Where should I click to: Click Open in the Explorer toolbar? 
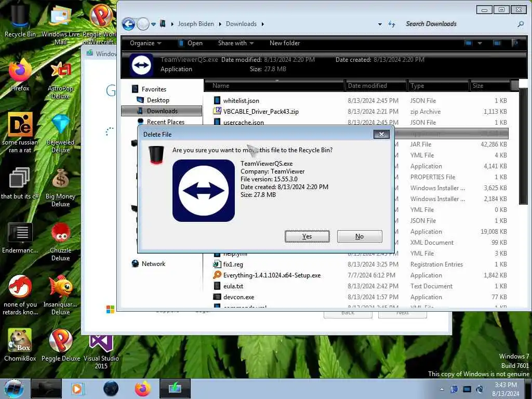(x=191, y=43)
